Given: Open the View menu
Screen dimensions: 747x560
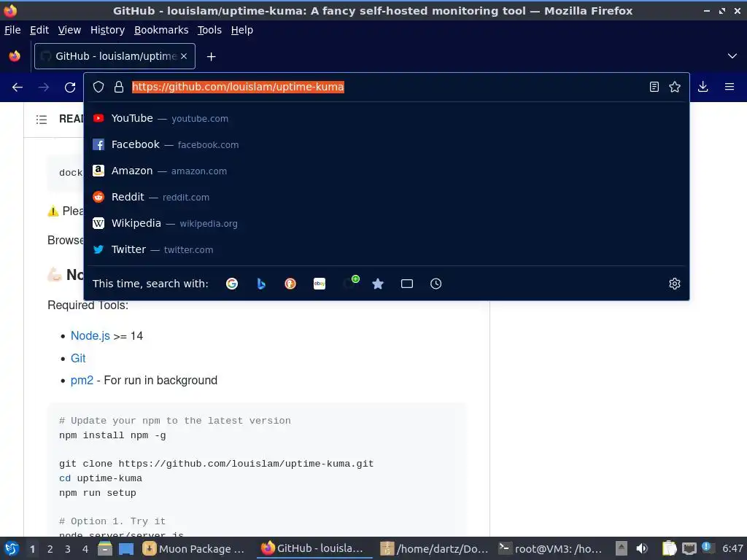Looking at the screenshot, I should pos(69,30).
